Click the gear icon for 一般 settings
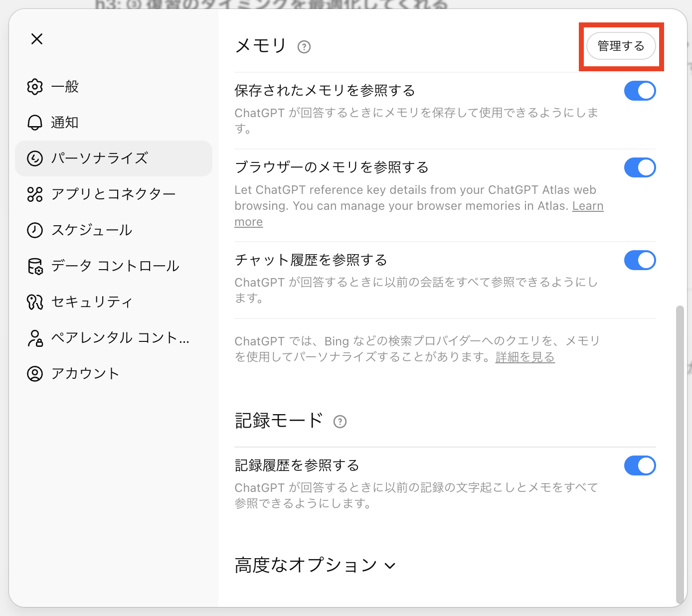Screen dimensions: 692x616 point(35,87)
